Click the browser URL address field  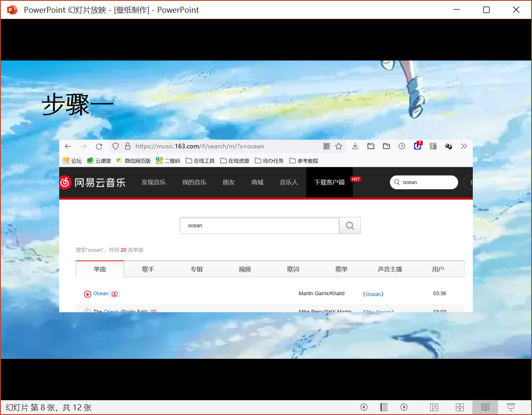point(227,146)
